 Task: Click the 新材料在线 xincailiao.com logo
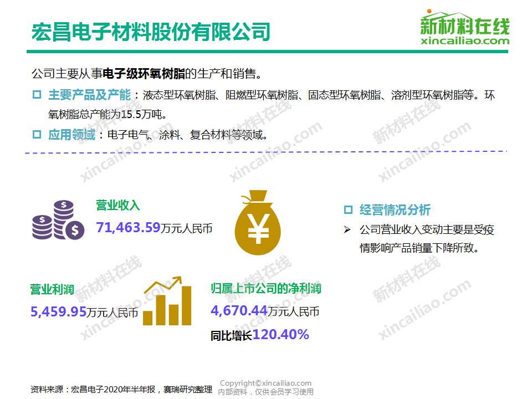(x=465, y=27)
